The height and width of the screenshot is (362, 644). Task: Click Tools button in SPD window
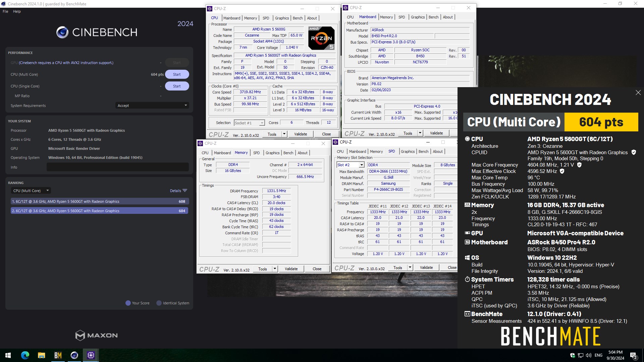pos(397,267)
